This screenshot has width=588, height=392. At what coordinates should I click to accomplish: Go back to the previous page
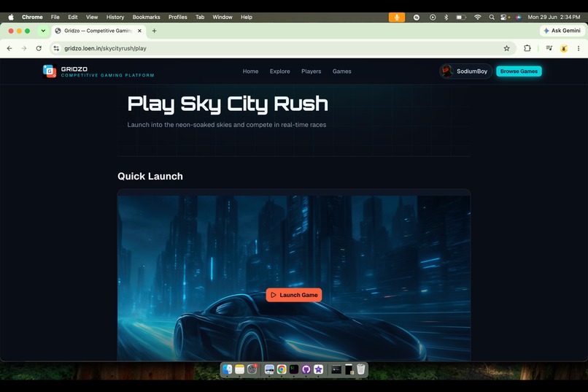9,48
